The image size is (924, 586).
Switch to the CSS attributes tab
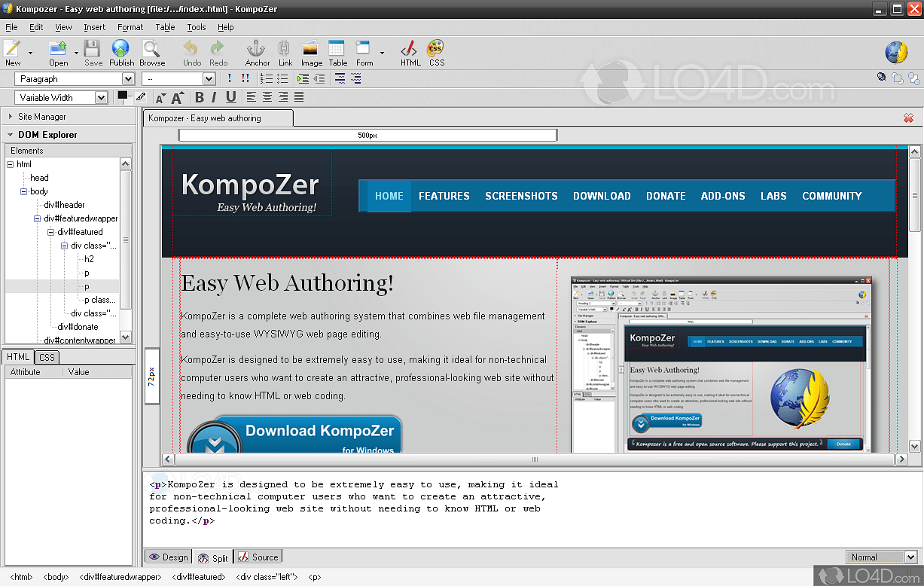(x=47, y=357)
